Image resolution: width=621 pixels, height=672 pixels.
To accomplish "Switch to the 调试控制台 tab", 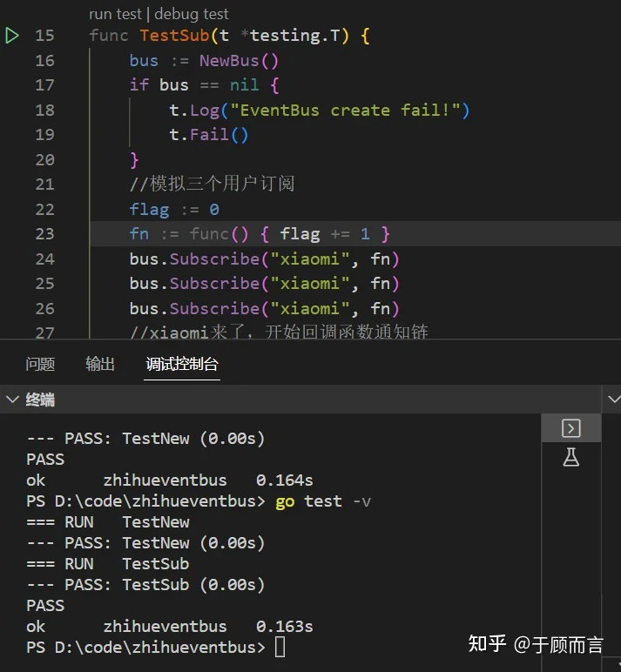I will 182,364.
